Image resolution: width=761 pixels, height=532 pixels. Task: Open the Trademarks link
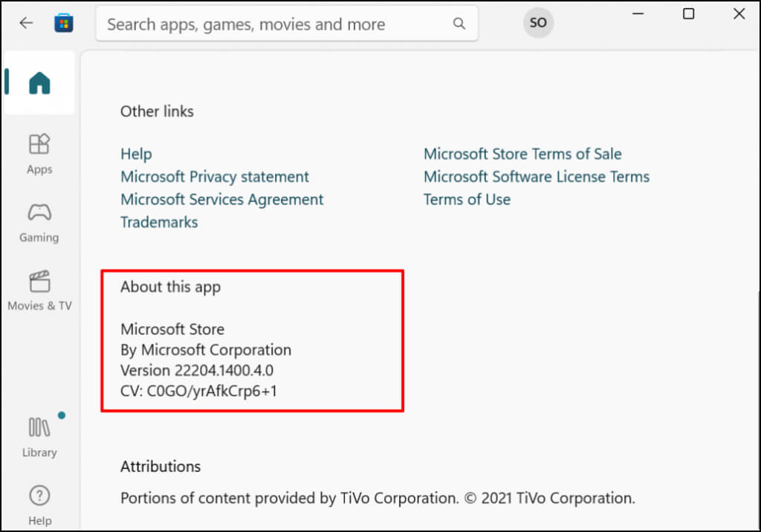coord(159,222)
